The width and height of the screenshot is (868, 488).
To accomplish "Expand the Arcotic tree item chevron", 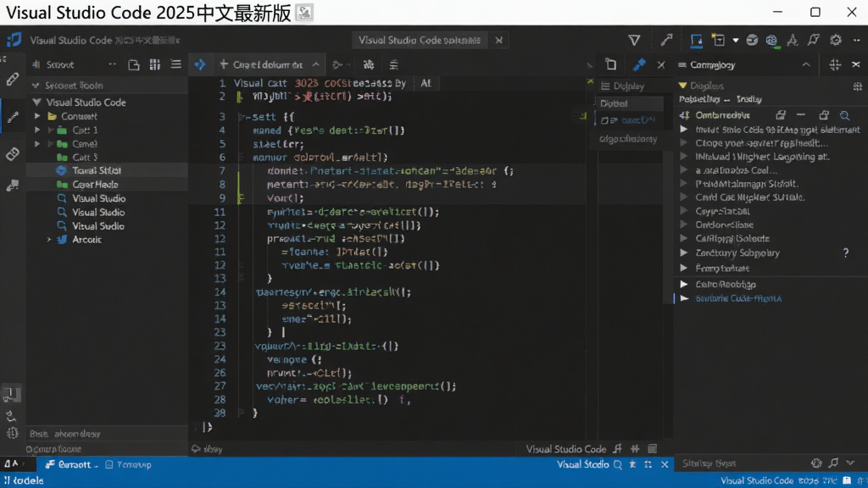I will [x=48, y=240].
